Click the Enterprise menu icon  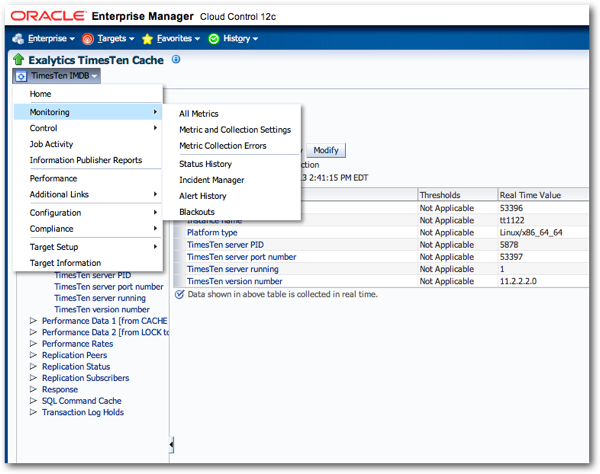18,39
